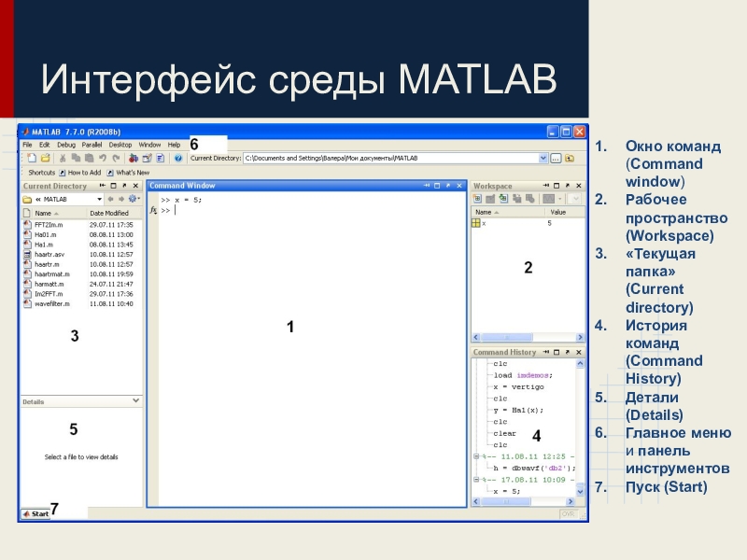Click the Paste toolbar icon
The width and height of the screenshot is (747, 560).
(x=89, y=158)
